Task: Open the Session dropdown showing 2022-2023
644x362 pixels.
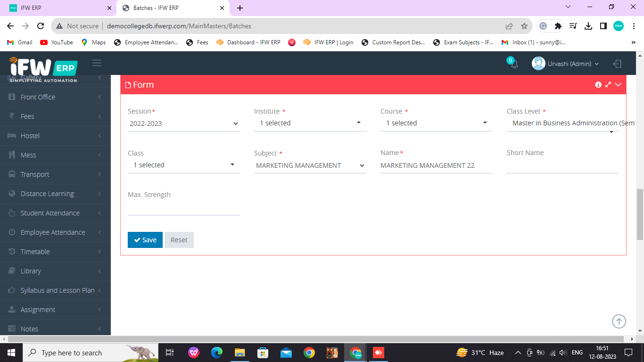Action: [184, 123]
